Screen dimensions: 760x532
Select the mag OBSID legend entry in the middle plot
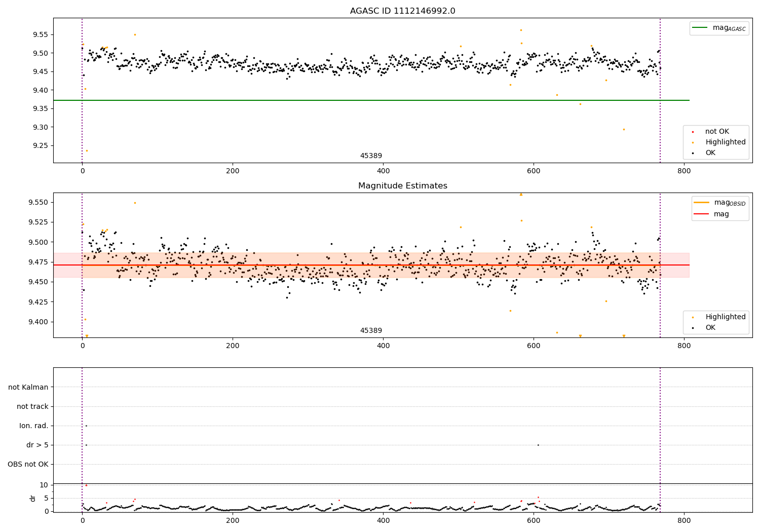[720, 203]
